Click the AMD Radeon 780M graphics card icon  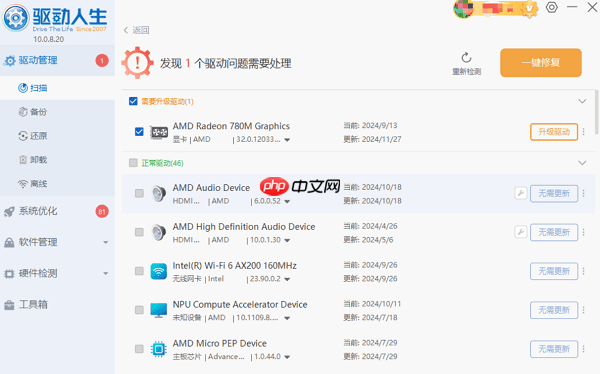(x=159, y=132)
